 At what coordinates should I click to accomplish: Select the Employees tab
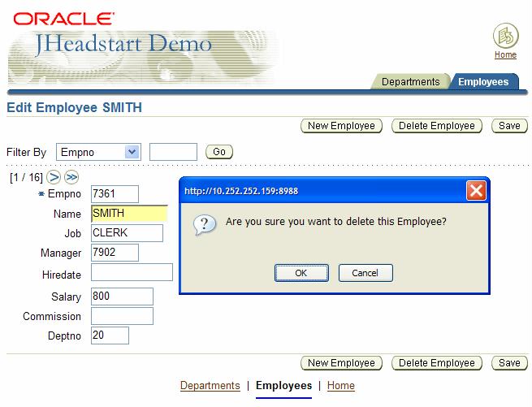[483, 81]
